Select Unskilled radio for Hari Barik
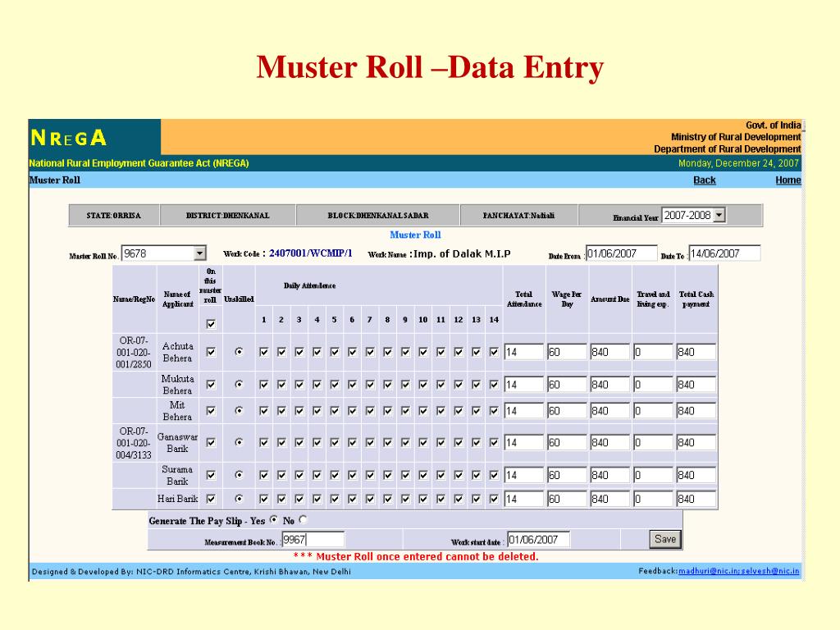Viewport: 840px width, 630px height. 239,498
